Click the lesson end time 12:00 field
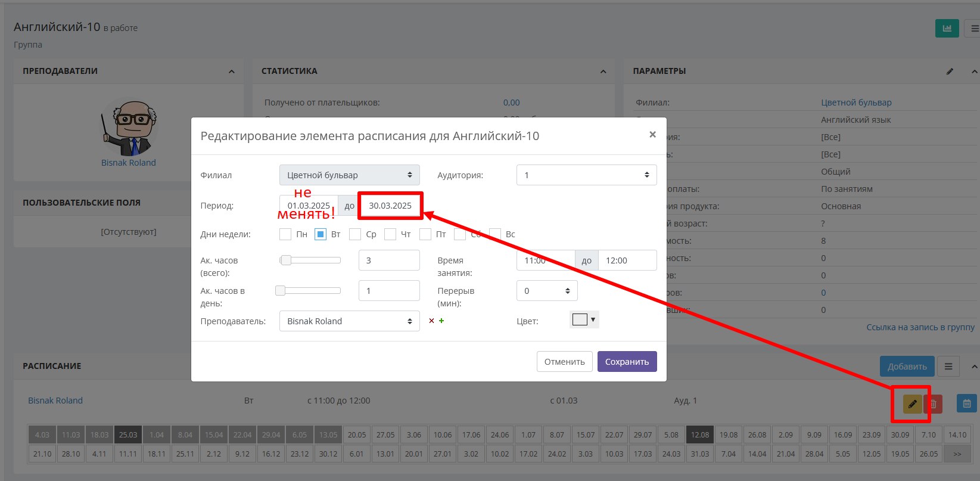980x481 pixels. point(627,260)
